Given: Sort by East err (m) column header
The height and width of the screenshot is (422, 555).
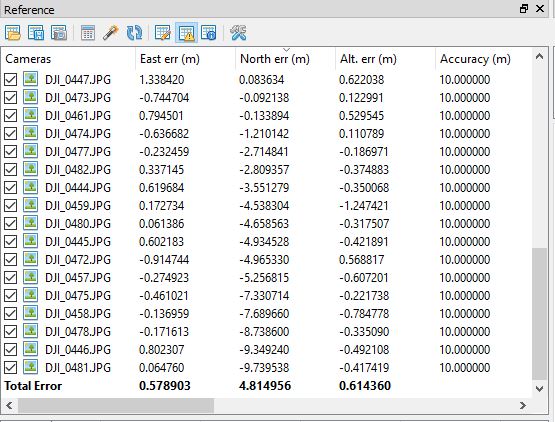Looking at the screenshot, I should 185,59.
